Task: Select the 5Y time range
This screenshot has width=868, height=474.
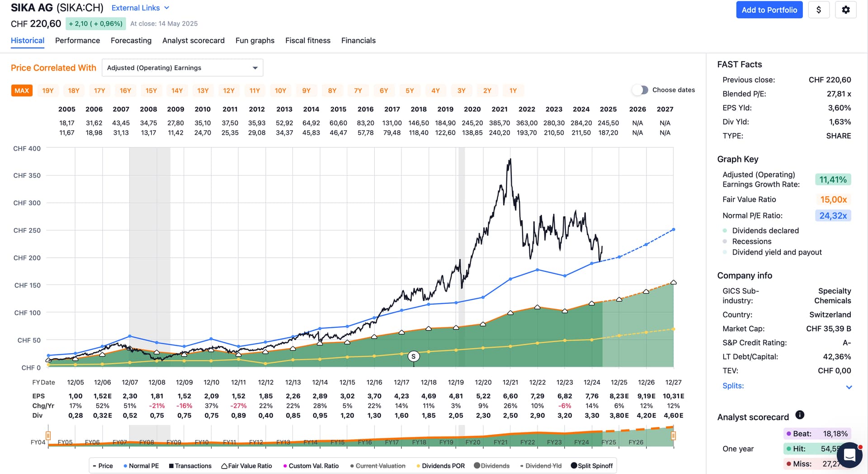Action: tap(410, 90)
